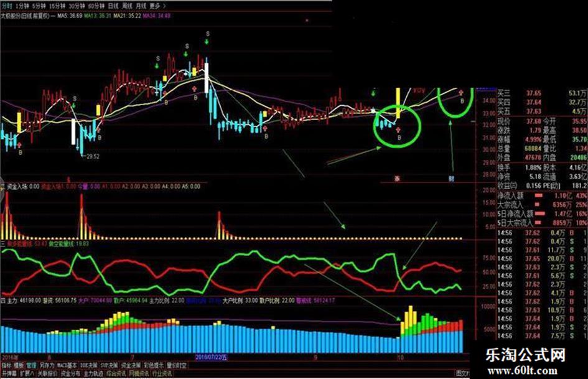The image size is (588, 379).
Task: Click the green MA13 legend value
Action: (x=98, y=16)
